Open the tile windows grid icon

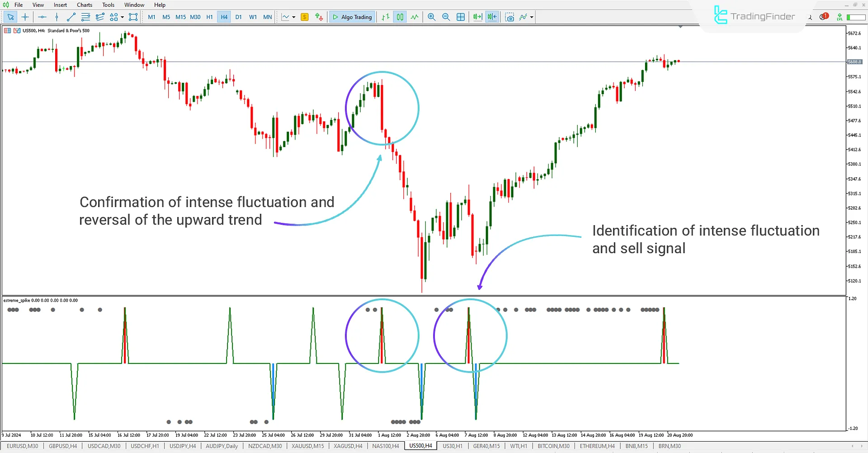(460, 17)
